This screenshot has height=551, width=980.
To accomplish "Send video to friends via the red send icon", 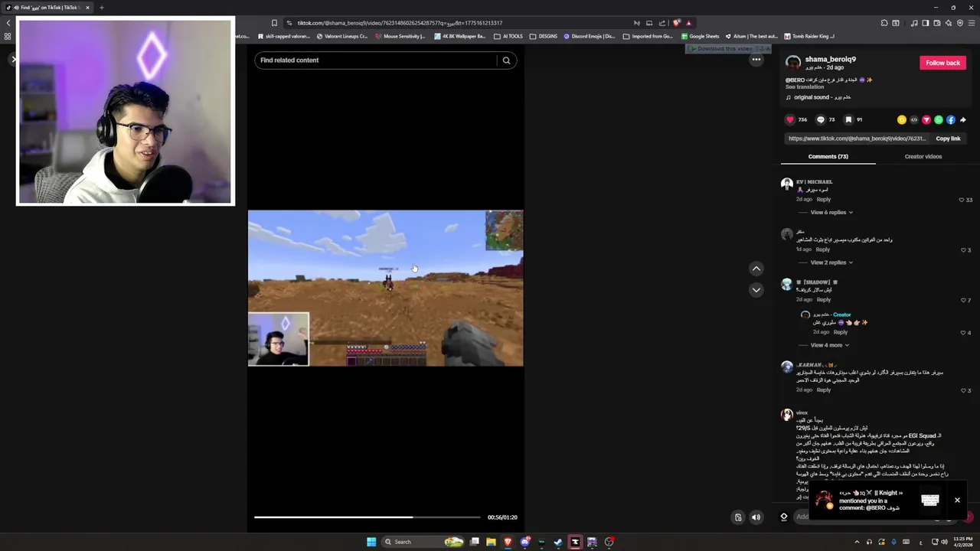I will pyautogui.click(x=926, y=119).
